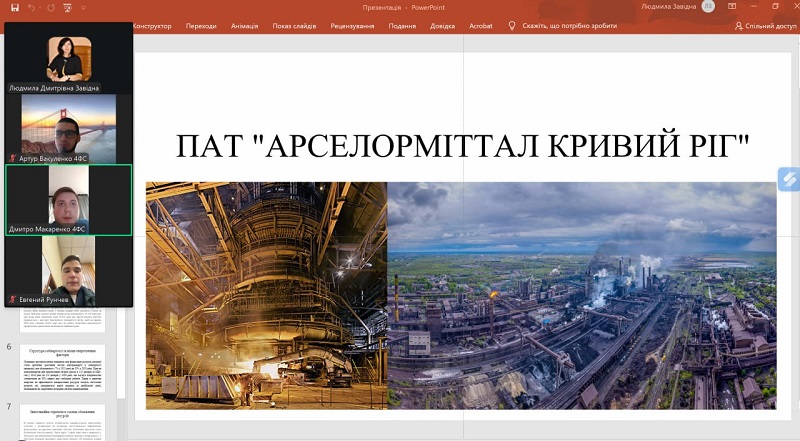Select Артур Вакуленко video tile
Screen dimensions: 800x441
[69, 128]
